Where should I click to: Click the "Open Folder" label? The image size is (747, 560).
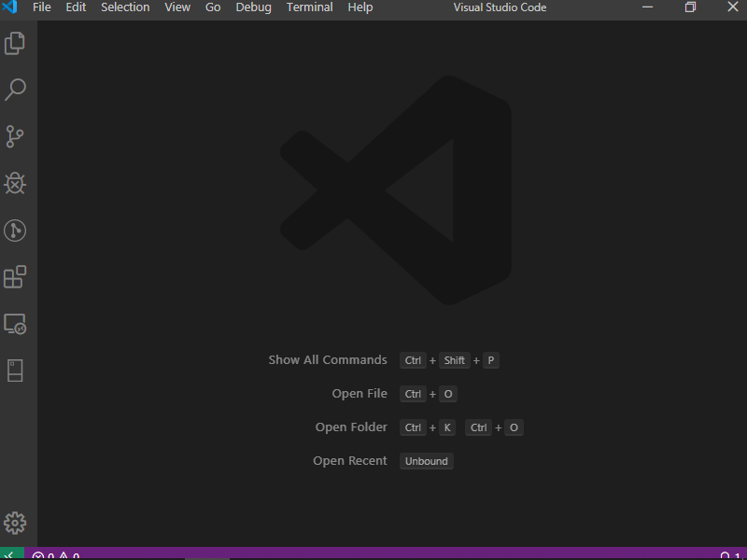(351, 427)
